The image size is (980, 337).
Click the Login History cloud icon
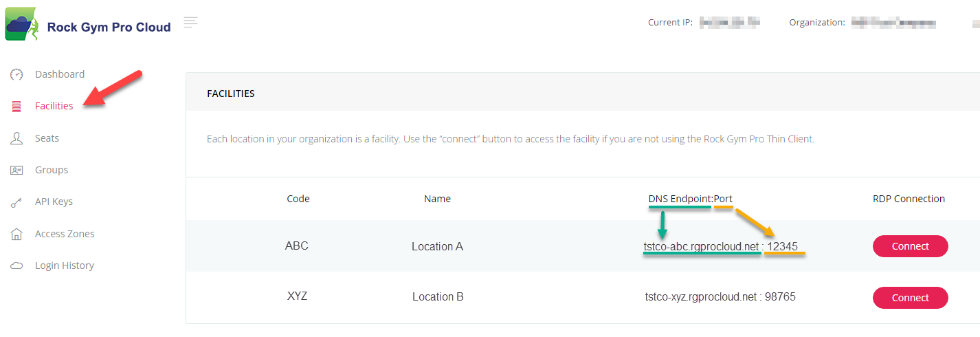[16, 265]
